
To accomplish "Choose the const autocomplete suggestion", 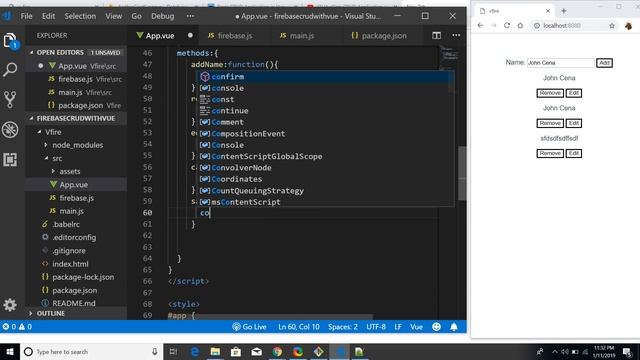I will [x=326, y=99].
